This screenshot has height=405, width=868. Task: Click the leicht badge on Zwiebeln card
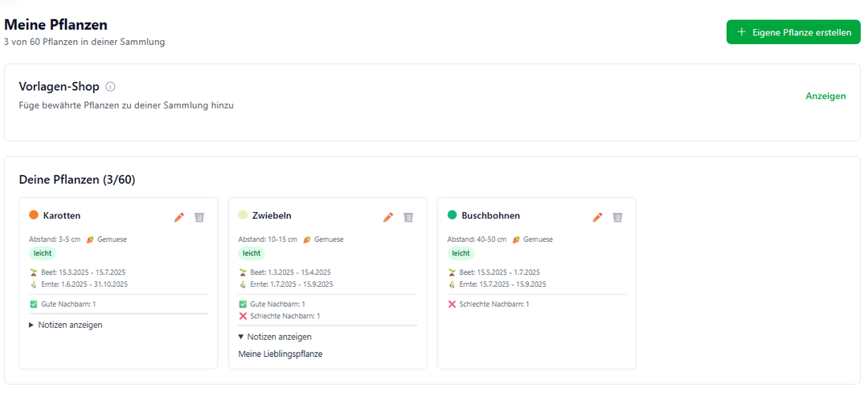252,253
